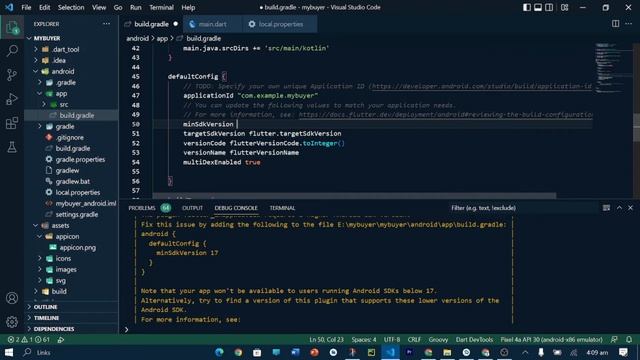Toggle the primary sidebar layout icon
This screenshot has width=640, height=360.
coord(527,7)
